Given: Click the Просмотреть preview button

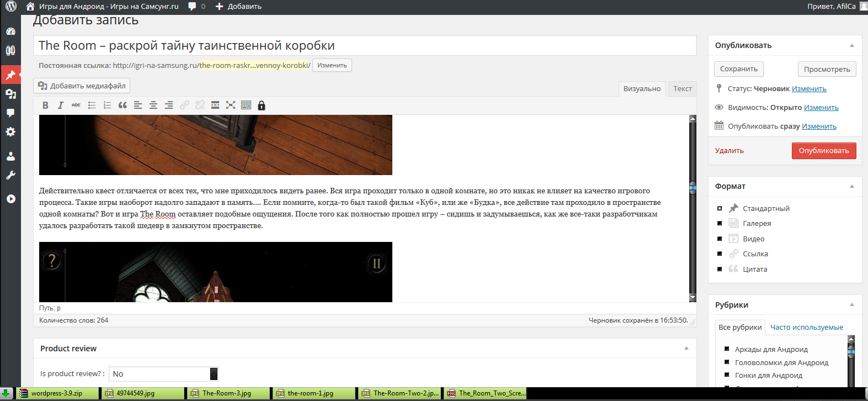Looking at the screenshot, I should 827,69.
